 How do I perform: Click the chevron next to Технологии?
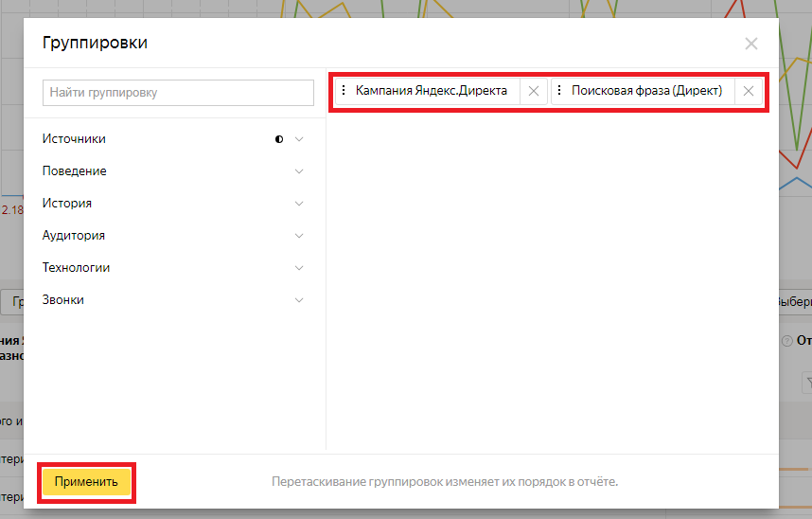(300, 268)
